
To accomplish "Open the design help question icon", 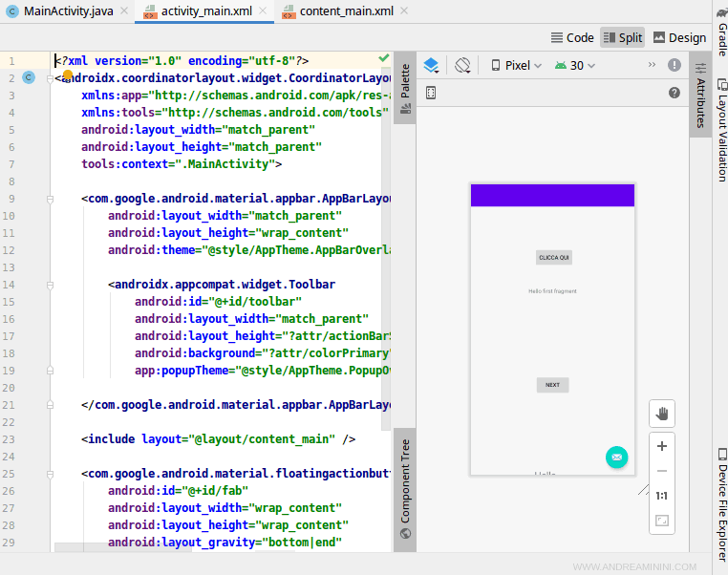I will [674, 93].
